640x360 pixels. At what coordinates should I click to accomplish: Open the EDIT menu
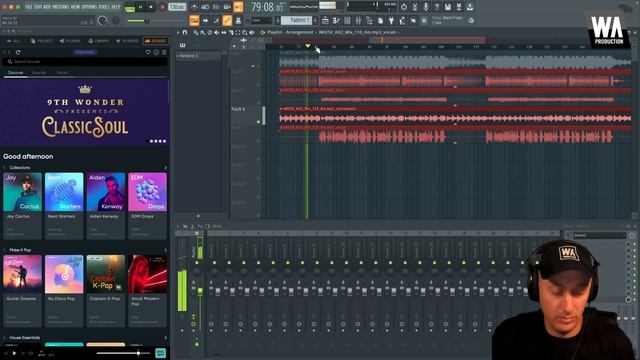pos(38,7)
